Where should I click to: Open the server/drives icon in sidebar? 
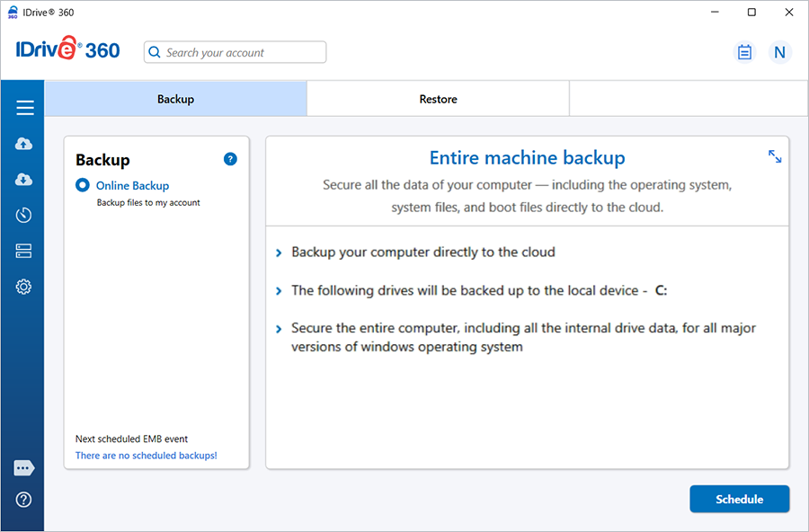[24, 251]
